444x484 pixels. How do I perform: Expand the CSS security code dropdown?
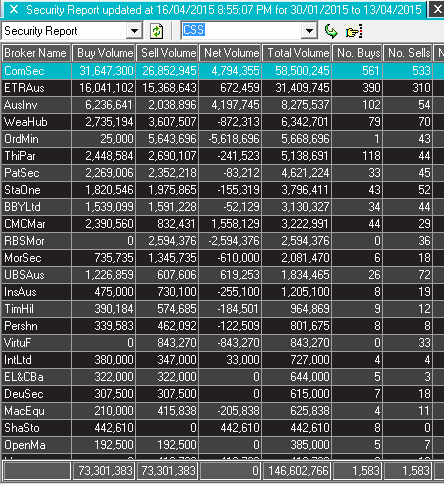309,31
